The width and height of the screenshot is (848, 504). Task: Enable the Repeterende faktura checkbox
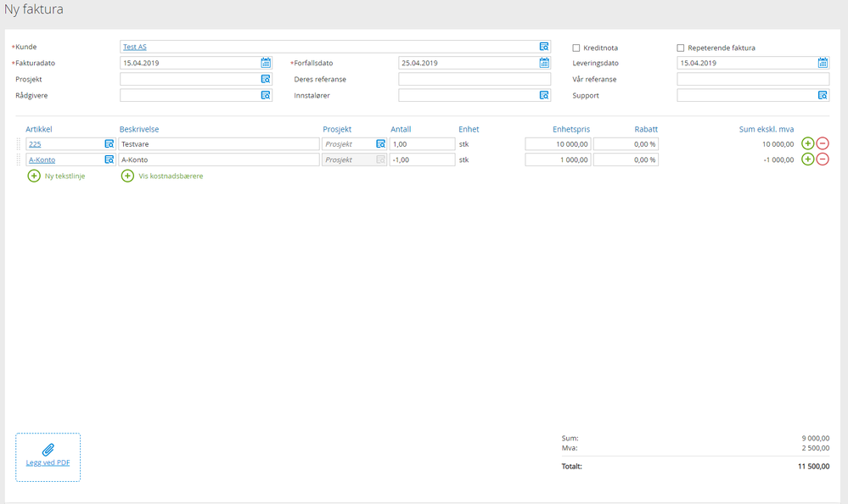tap(680, 48)
